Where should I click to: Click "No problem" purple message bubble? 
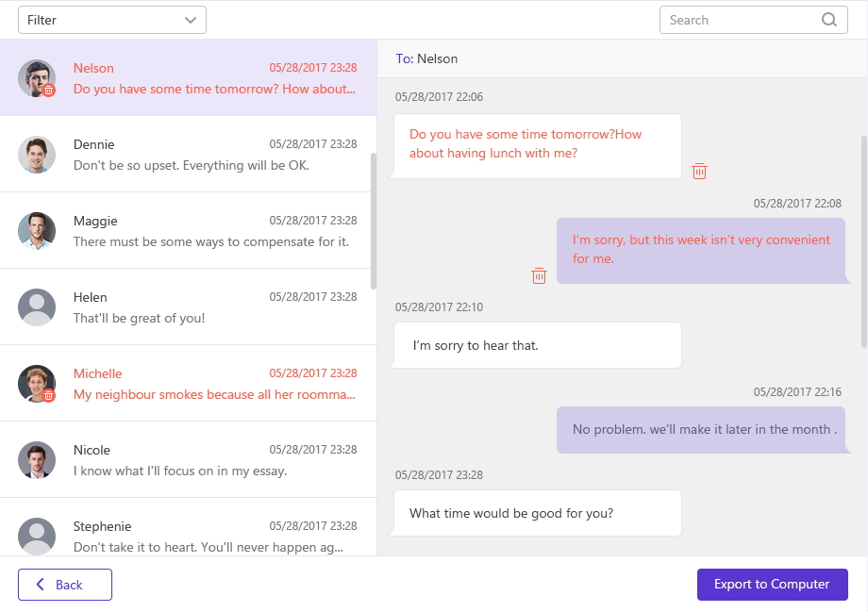click(x=700, y=430)
